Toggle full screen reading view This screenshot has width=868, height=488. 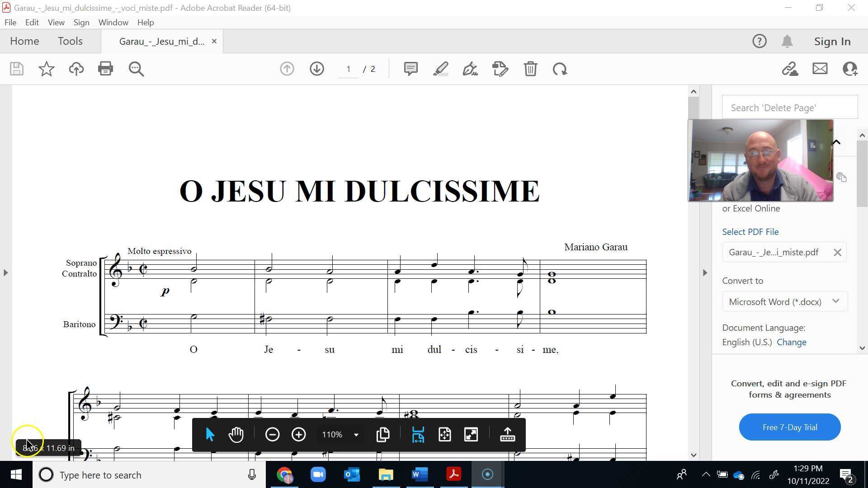tap(471, 434)
